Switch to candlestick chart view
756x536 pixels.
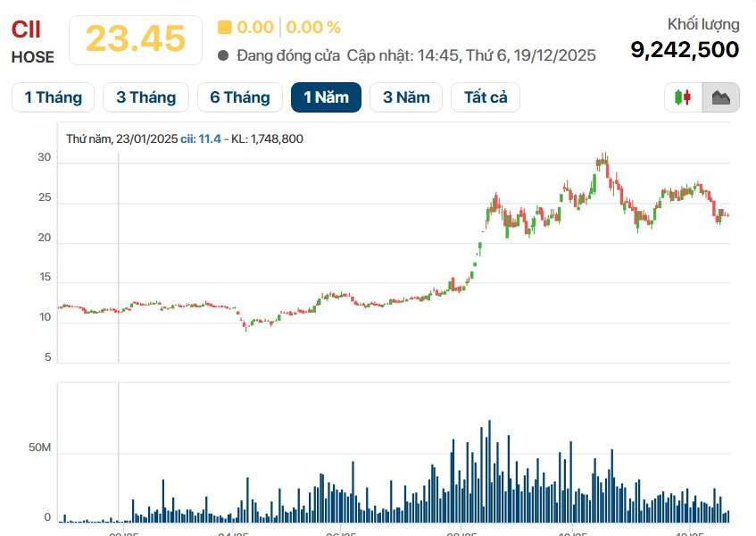pyautogui.click(x=684, y=97)
